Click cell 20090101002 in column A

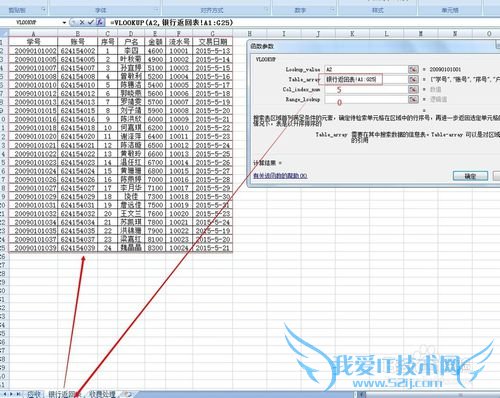tap(33, 51)
